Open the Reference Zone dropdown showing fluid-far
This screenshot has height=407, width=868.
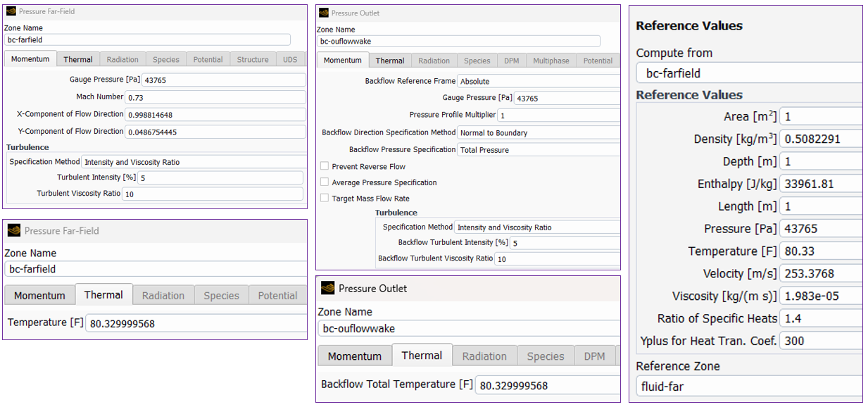(749, 387)
